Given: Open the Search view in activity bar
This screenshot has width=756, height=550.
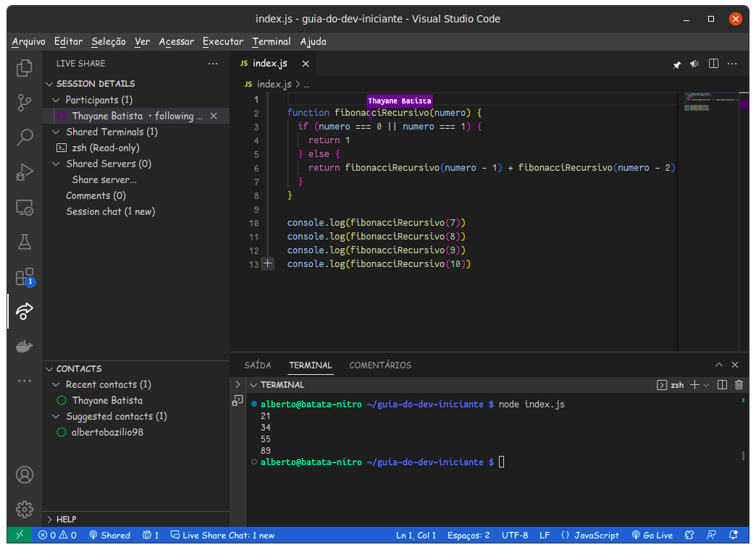Looking at the screenshot, I should [x=25, y=137].
